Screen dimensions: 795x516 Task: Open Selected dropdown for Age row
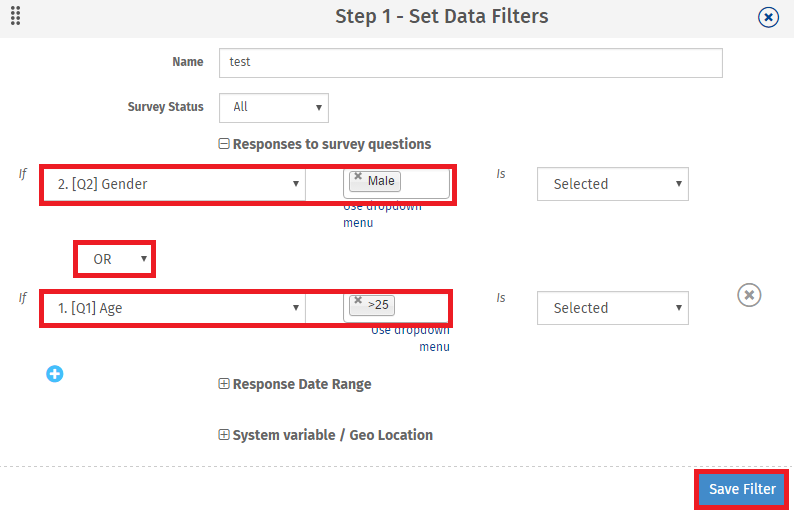(612, 308)
